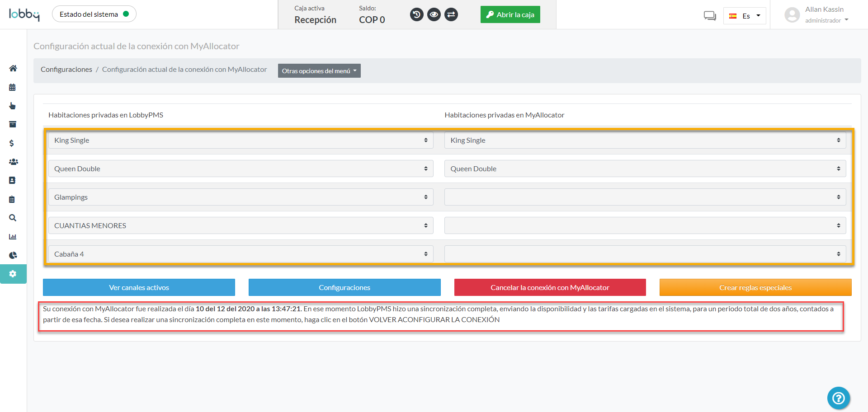868x412 pixels.
Task: Click the Estado del sistema button
Action: (94, 14)
